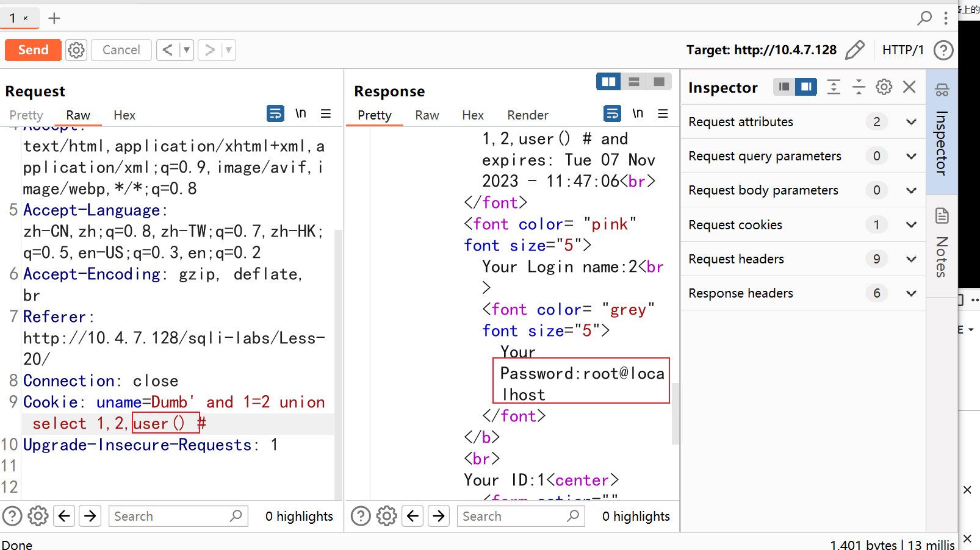Select Response Pretty tab
This screenshot has width=980, height=550.
(375, 115)
